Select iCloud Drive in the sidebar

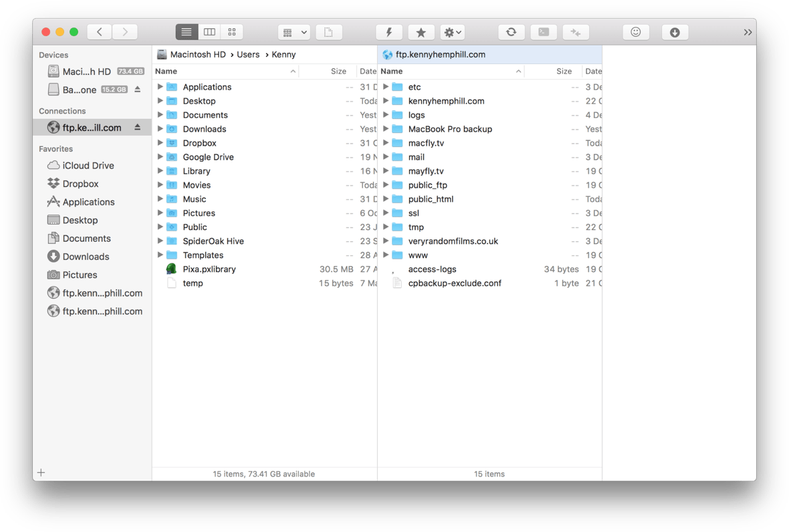(x=82, y=165)
